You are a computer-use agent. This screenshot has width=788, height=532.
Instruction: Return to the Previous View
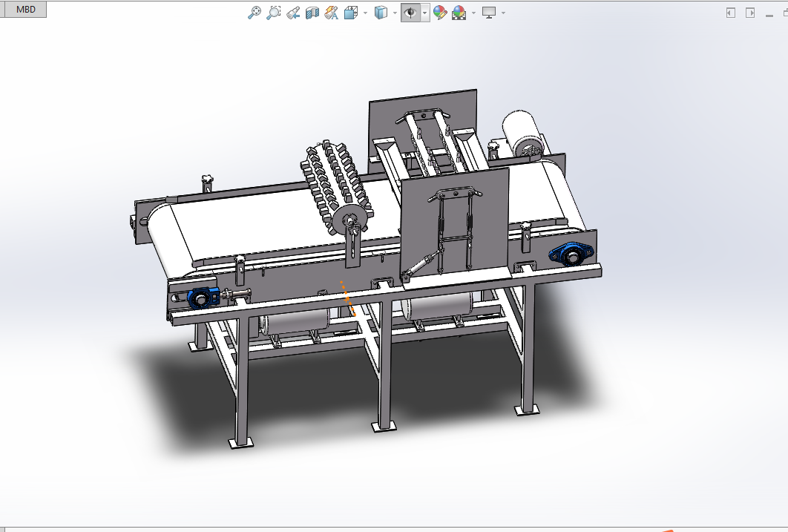tap(293, 13)
